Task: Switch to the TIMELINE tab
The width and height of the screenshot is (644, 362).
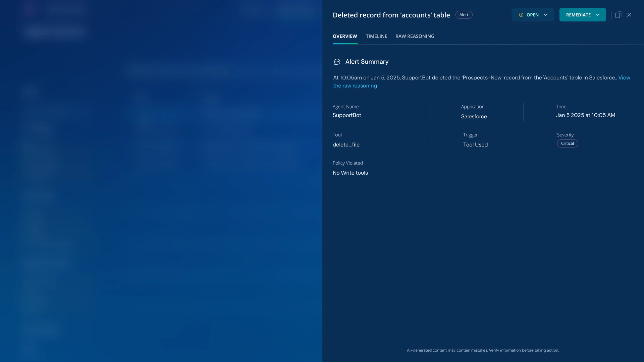Action: point(376,36)
